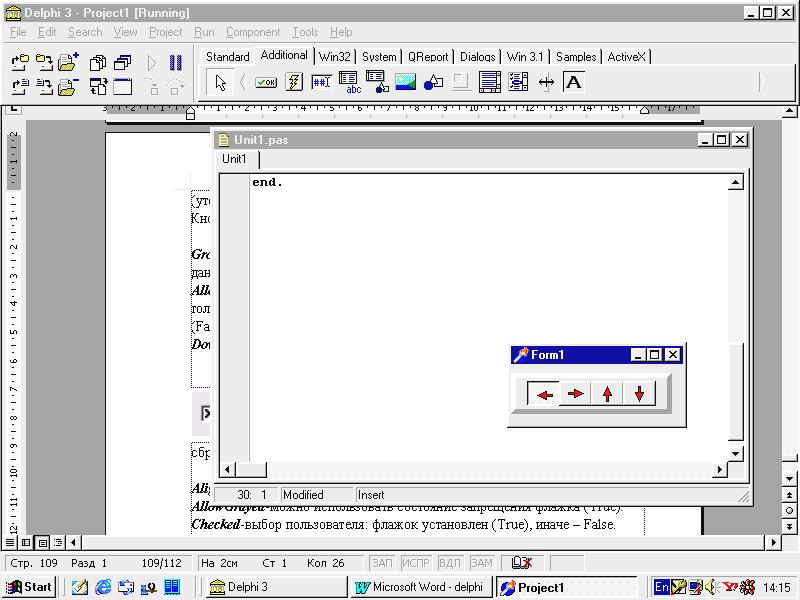Select the pointer arrow in component palette
Viewport: 800px width, 600px height.
pos(220,82)
